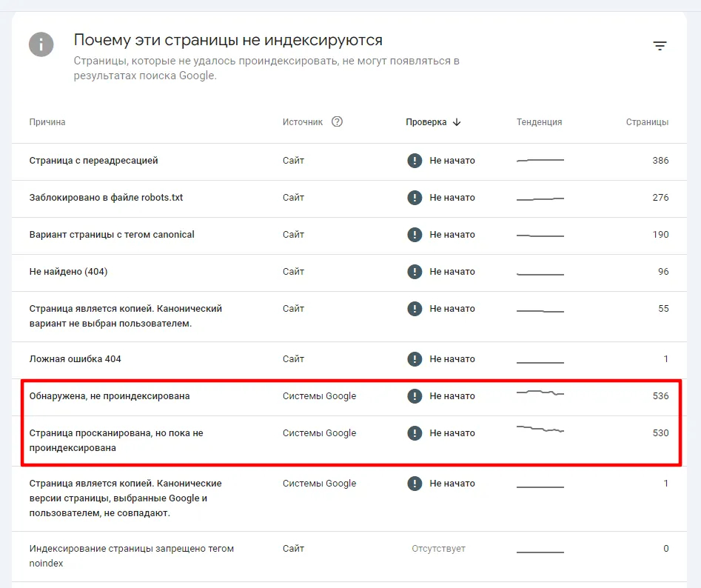
Task: Click the trend sparkline for the 530 pages row
Action: point(540,430)
